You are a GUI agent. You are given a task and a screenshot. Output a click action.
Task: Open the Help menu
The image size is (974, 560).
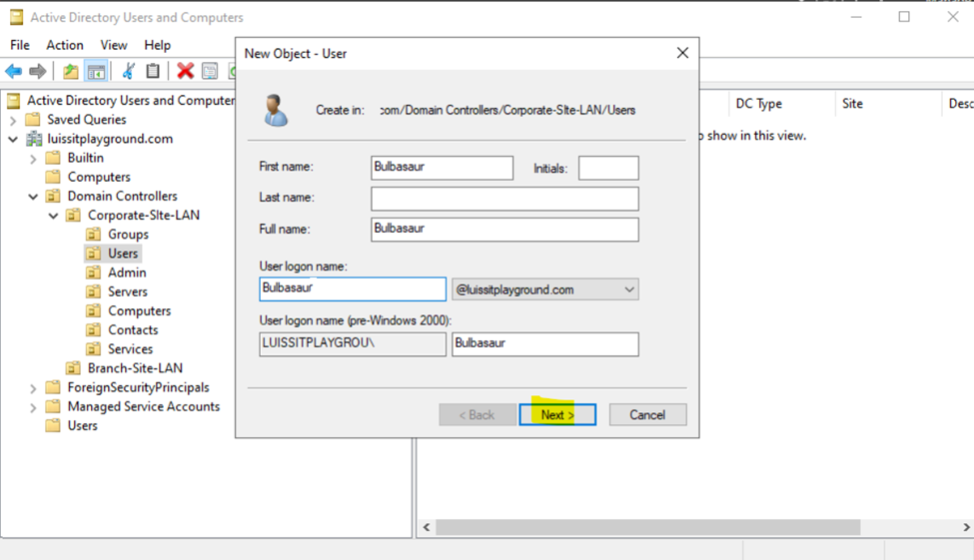point(157,45)
